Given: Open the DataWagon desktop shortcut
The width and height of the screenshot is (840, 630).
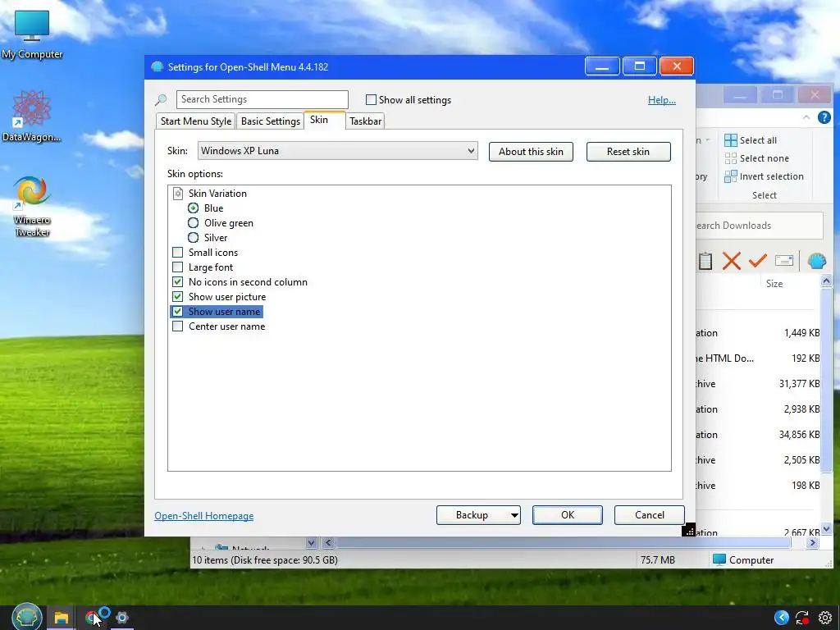Looking at the screenshot, I should pos(32,116).
